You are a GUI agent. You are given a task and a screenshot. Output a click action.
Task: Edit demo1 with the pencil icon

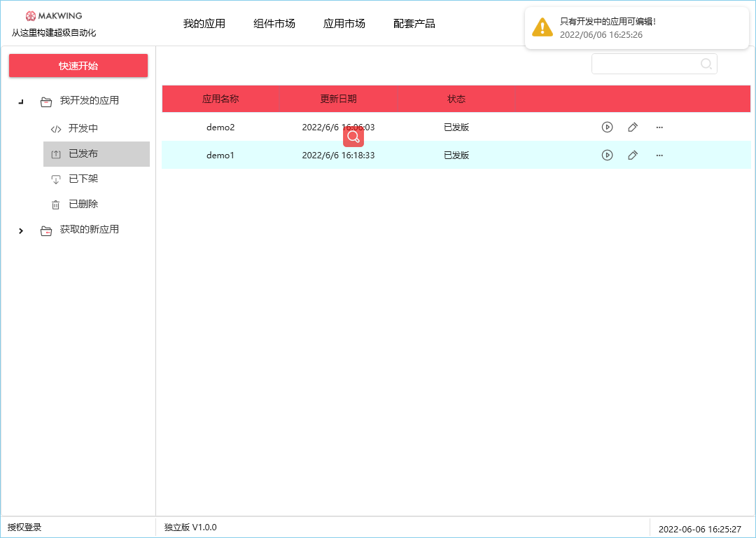click(x=633, y=155)
